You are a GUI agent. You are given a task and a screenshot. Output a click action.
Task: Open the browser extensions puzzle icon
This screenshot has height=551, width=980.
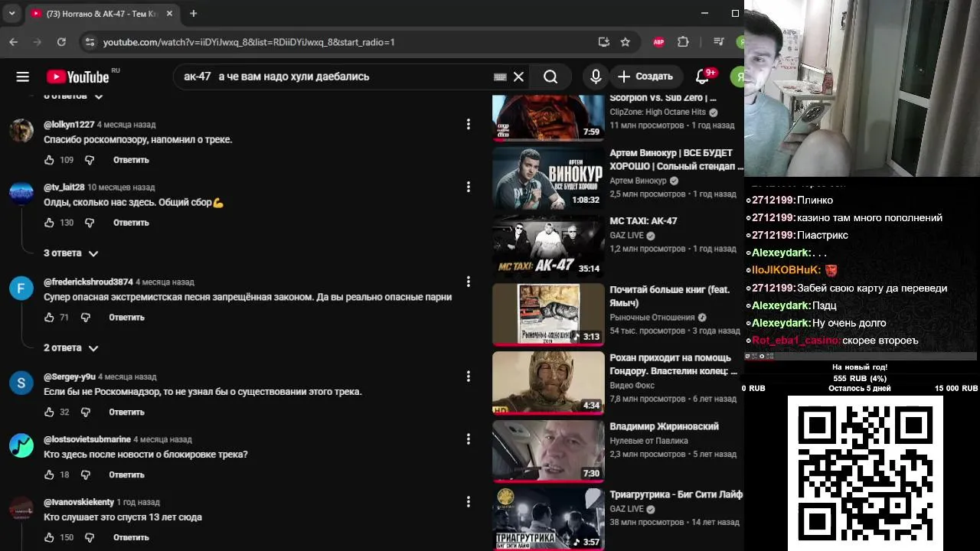pos(683,42)
